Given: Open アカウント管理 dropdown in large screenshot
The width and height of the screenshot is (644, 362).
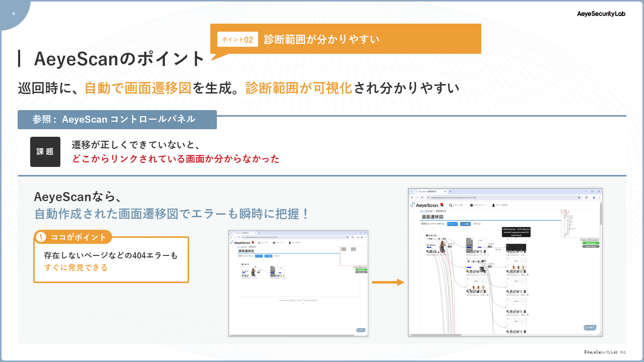Looking at the screenshot, I should click(x=500, y=205).
